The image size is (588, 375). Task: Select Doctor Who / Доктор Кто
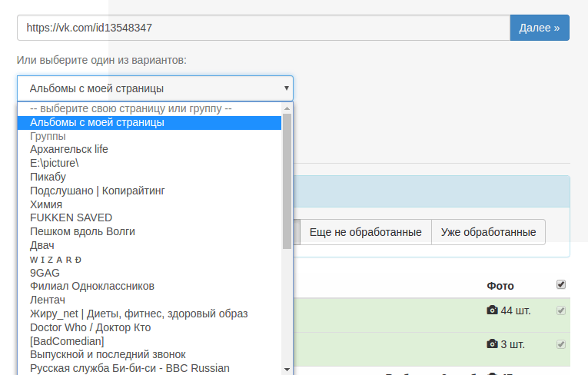tap(149, 327)
